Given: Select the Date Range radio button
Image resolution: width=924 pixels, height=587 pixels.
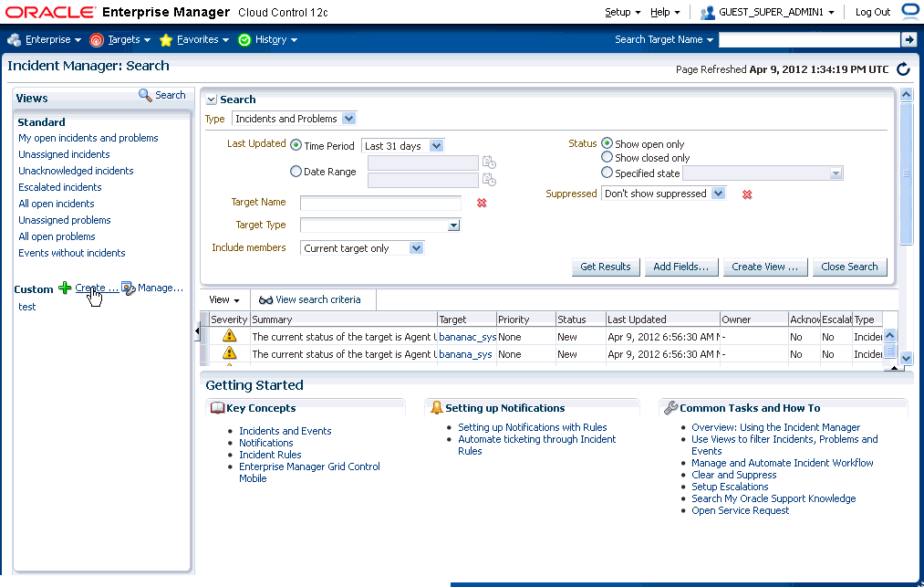Looking at the screenshot, I should click(296, 171).
